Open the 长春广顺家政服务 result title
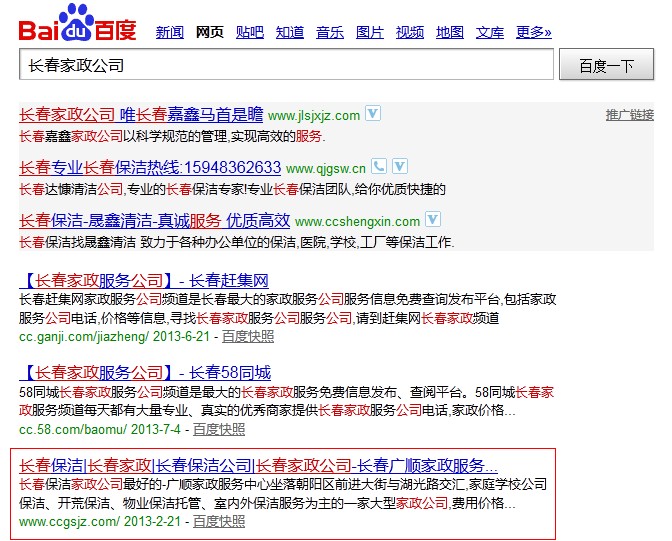 258,465
